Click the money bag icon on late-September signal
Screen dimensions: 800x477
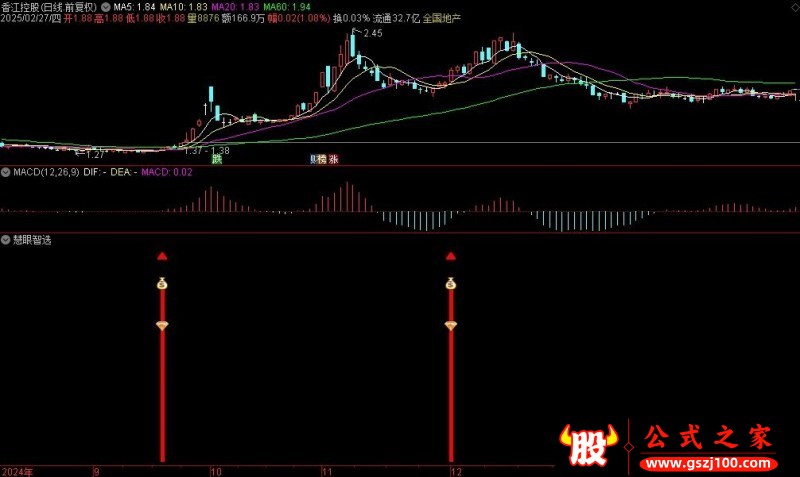click(162, 283)
